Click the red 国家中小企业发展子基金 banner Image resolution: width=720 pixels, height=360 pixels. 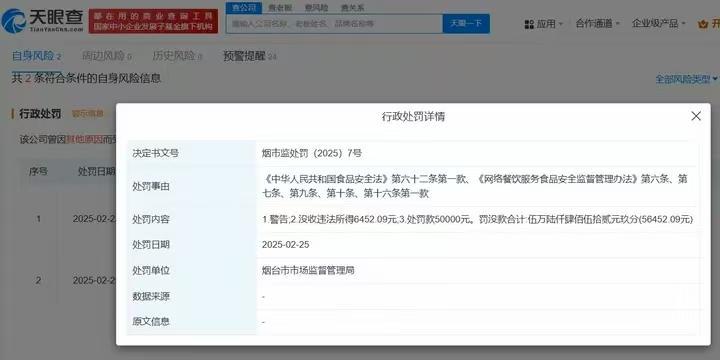pyautogui.click(x=153, y=21)
